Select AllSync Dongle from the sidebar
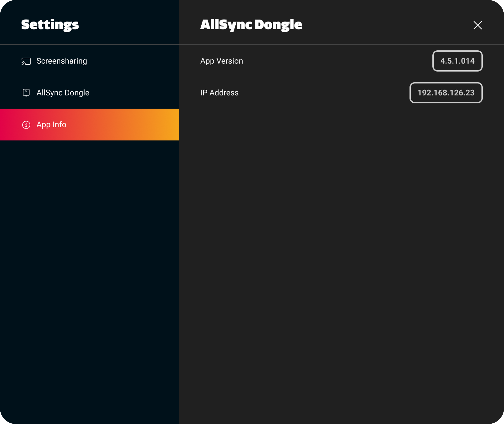This screenshot has height=424, width=504. click(x=63, y=93)
